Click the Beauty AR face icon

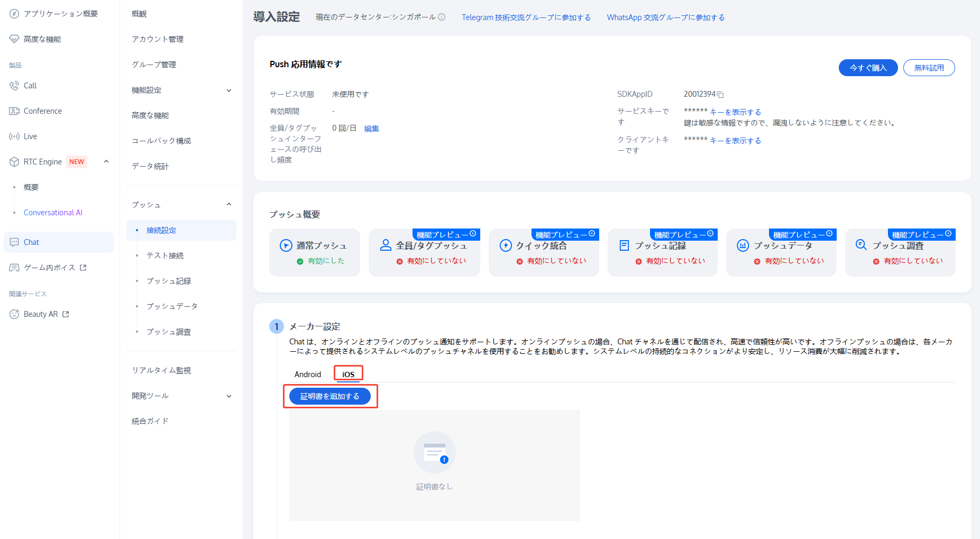[14, 314]
